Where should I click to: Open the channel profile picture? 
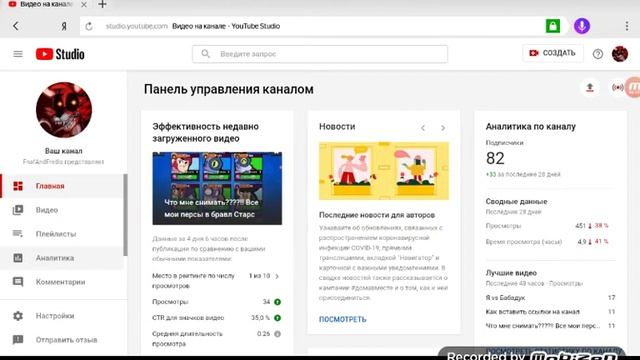coord(64,110)
